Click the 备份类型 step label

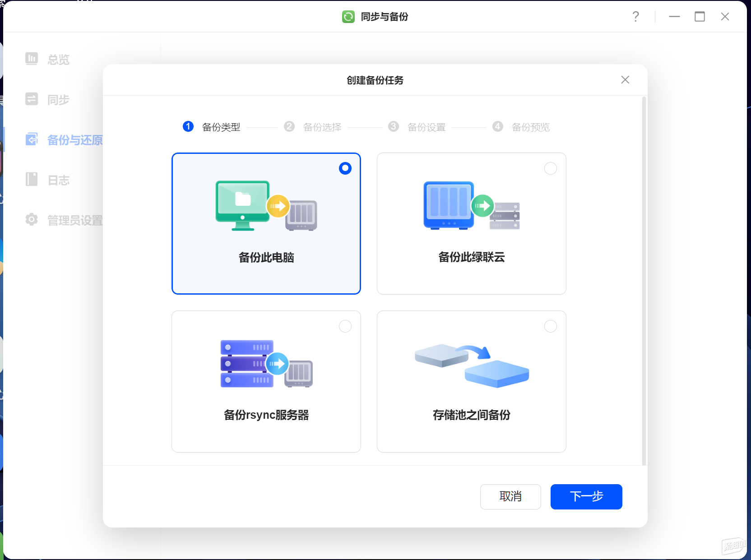[x=221, y=127]
